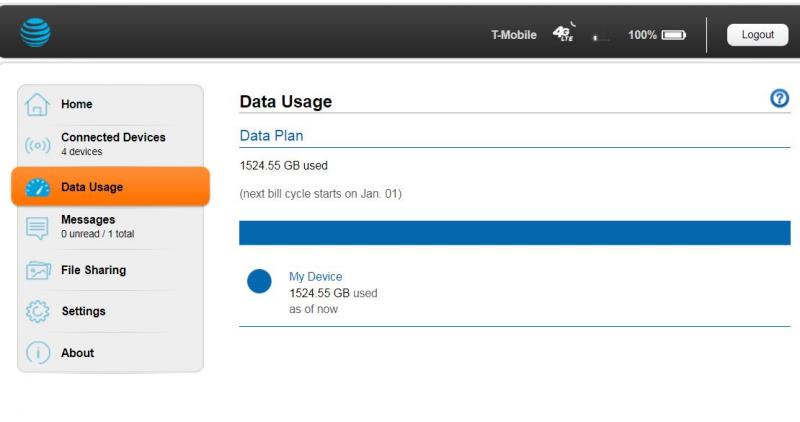Open Connected Devices showing 4 devices
This screenshot has width=800, height=422.
click(x=111, y=144)
